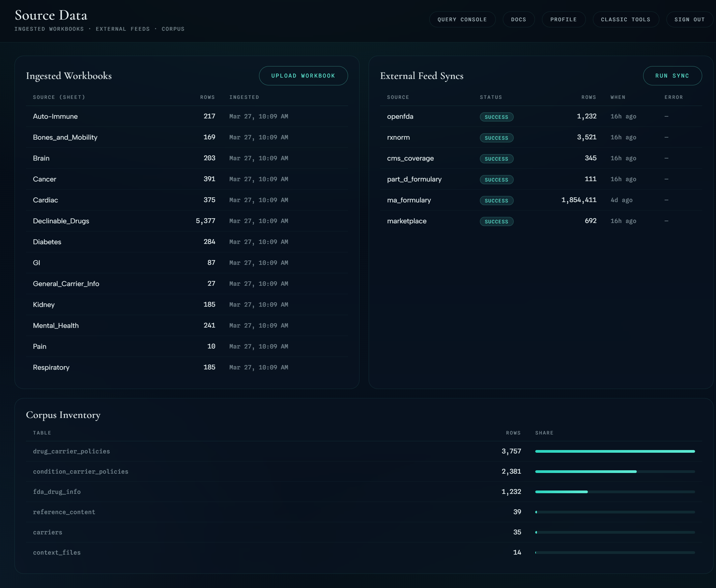Click the Ingested column header

tap(244, 97)
